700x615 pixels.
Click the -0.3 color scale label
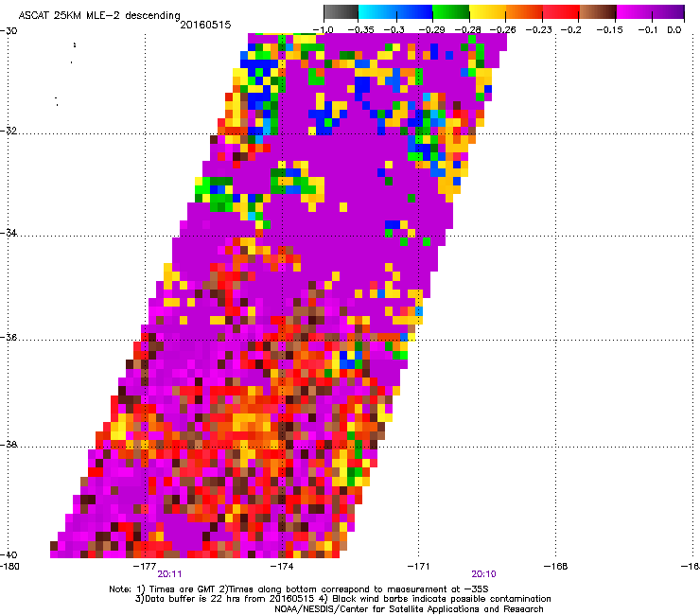[x=394, y=30]
